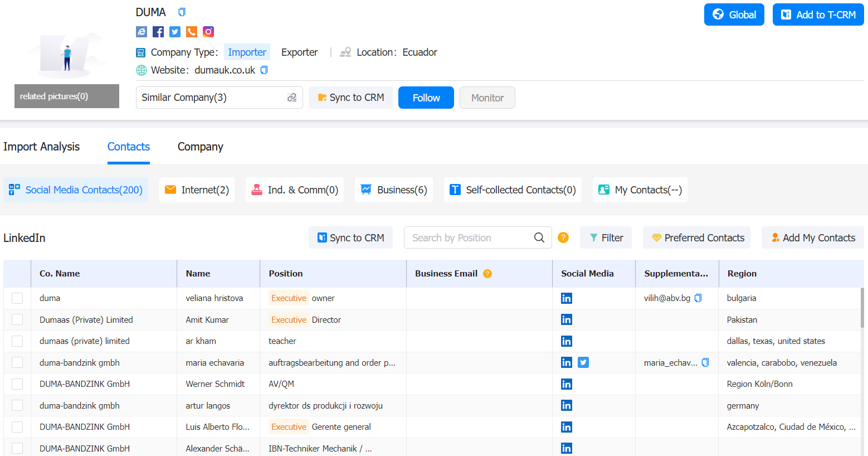Open maria echavaria's Twitter profile icon
This screenshot has width=868, height=456.
coord(583,362)
